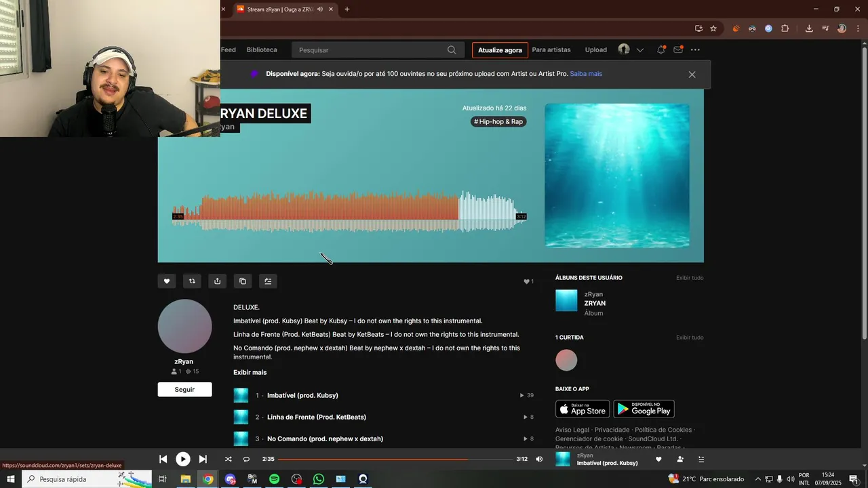Open the Biblioteca tab
The width and height of the screenshot is (868, 488).
(262, 49)
